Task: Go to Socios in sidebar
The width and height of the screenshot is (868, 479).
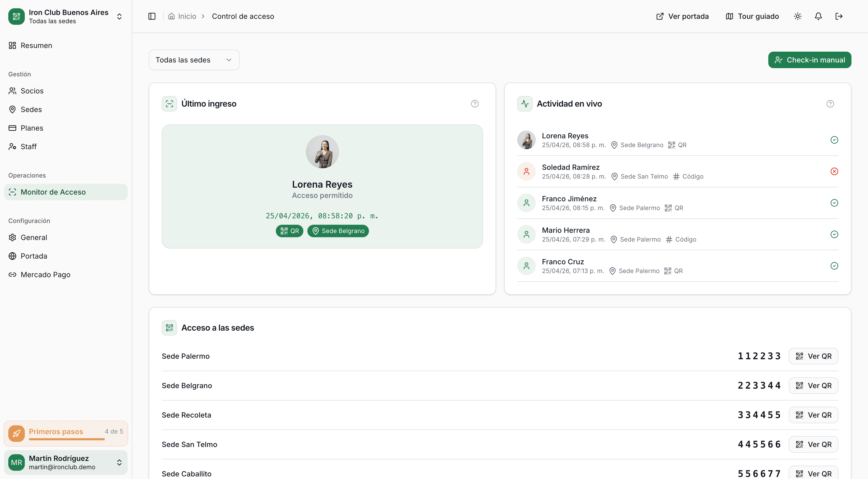Action: click(32, 91)
